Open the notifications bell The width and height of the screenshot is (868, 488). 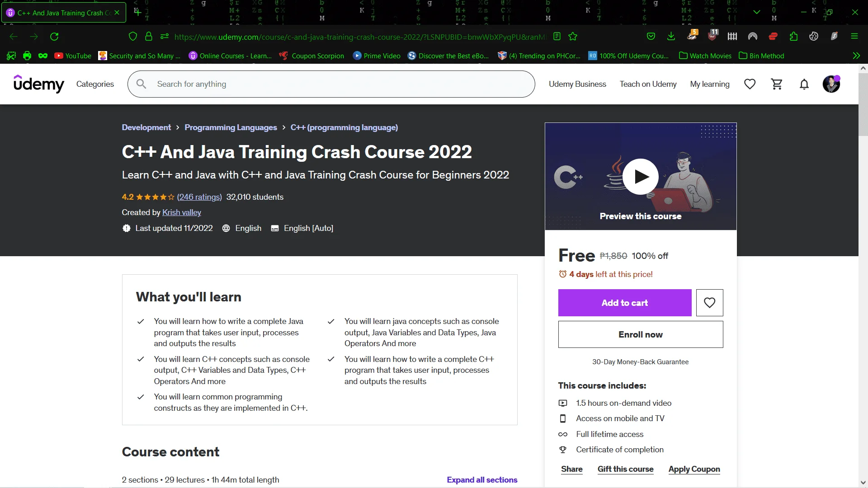(804, 84)
